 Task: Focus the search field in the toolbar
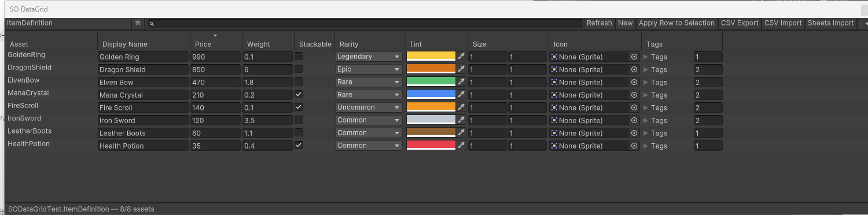click(x=365, y=24)
